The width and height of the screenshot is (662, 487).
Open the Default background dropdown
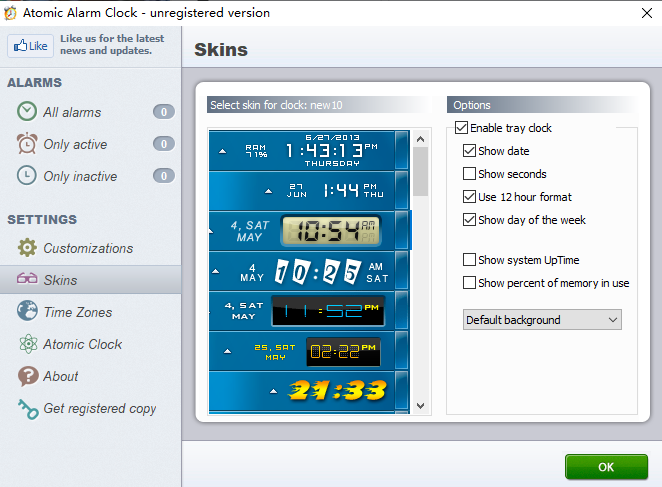coord(542,320)
